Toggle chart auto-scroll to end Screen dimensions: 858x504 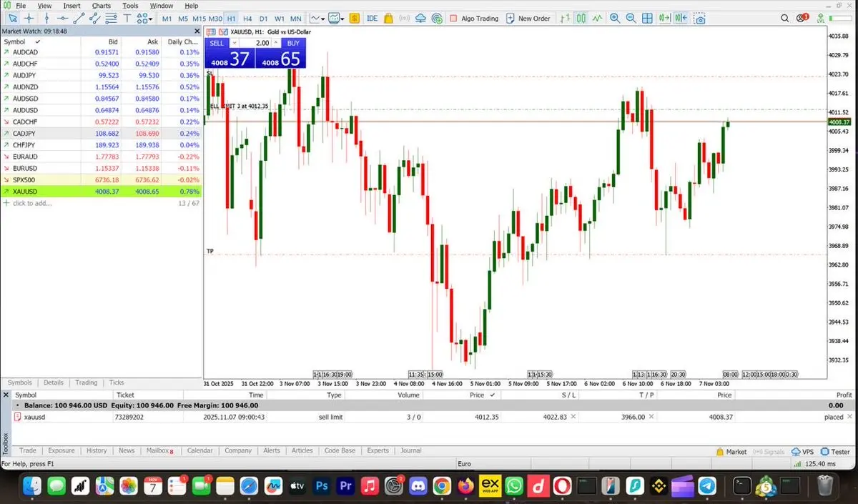coord(665,18)
